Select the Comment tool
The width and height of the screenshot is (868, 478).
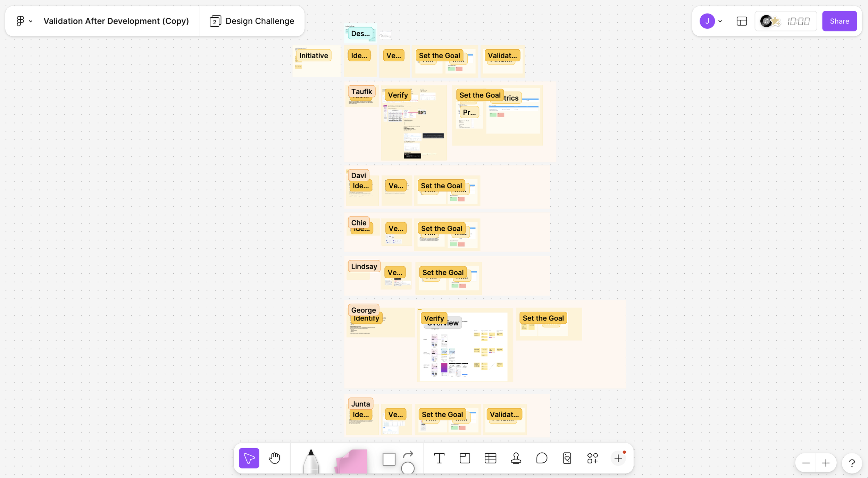click(542, 458)
